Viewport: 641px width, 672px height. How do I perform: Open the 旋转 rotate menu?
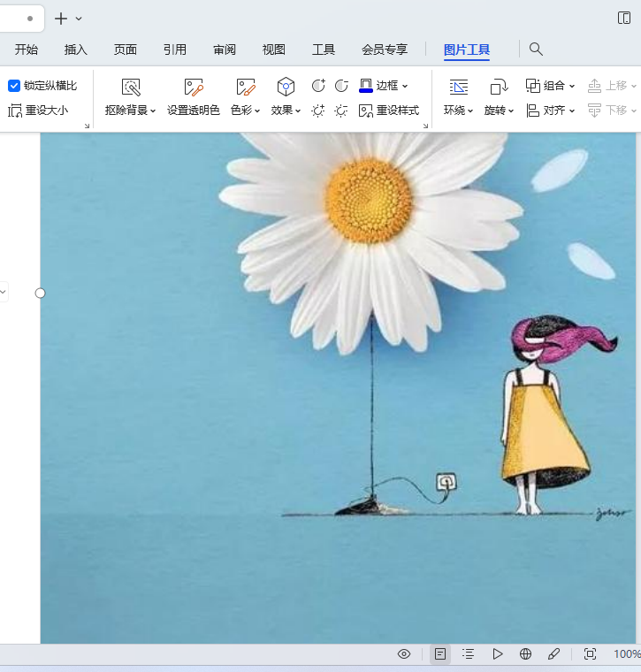499,97
